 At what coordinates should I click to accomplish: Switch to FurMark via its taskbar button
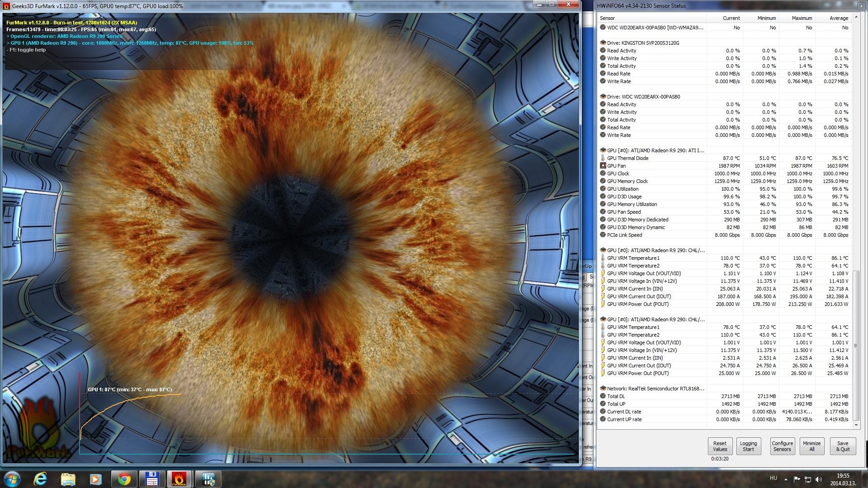coord(179,479)
